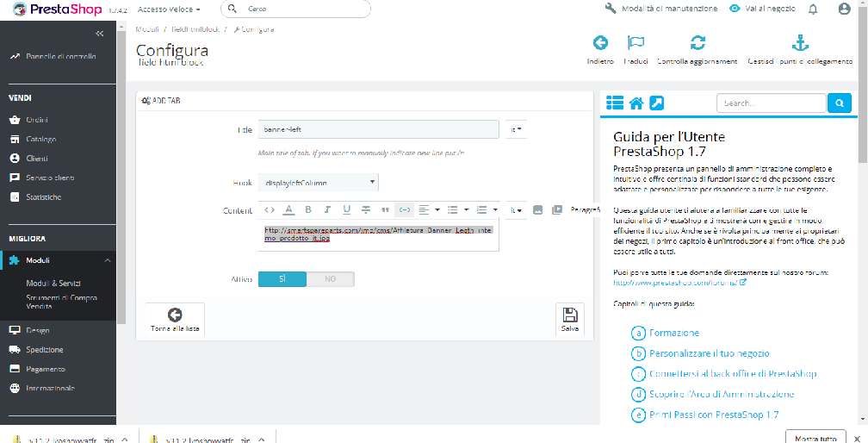The height and width of the screenshot is (443, 868).
Task: Open the source code view in editor
Action: [269, 210]
